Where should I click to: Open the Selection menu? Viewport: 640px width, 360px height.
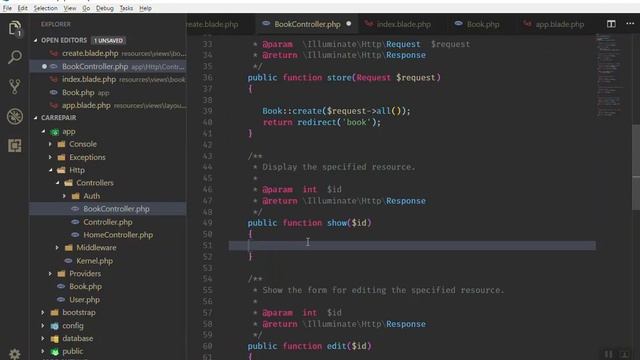click(45, 8)
